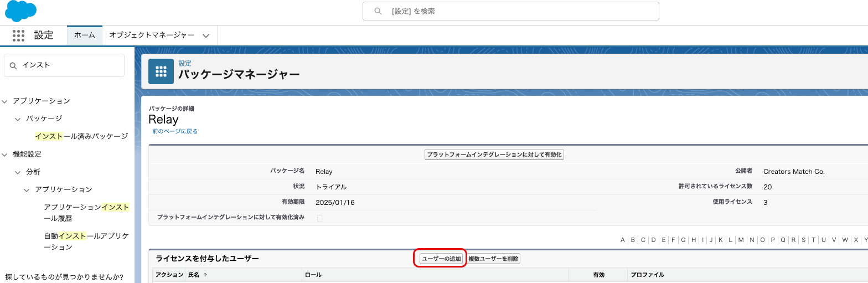Filter users by letter K
This screenshot has width=868, height=283.
pos(720,240)
